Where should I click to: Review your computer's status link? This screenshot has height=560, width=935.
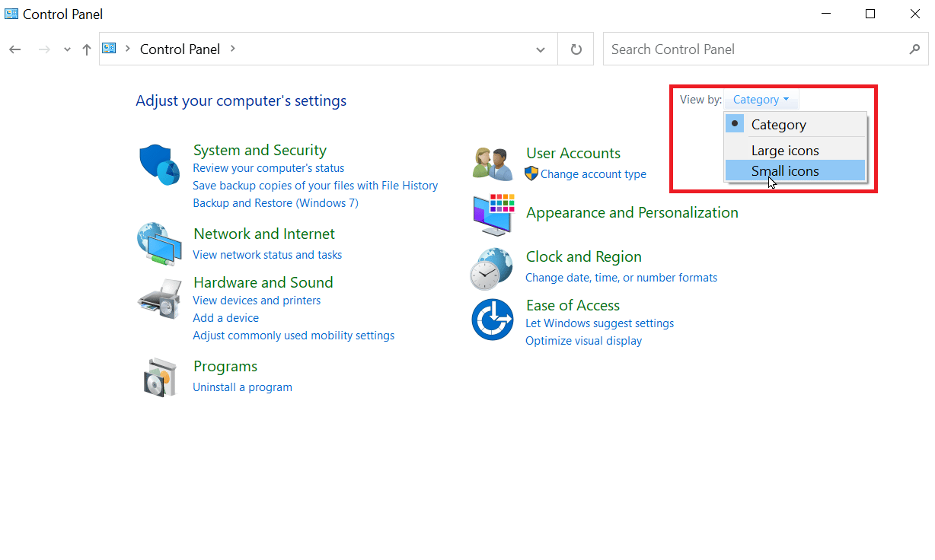pos(268,168)
